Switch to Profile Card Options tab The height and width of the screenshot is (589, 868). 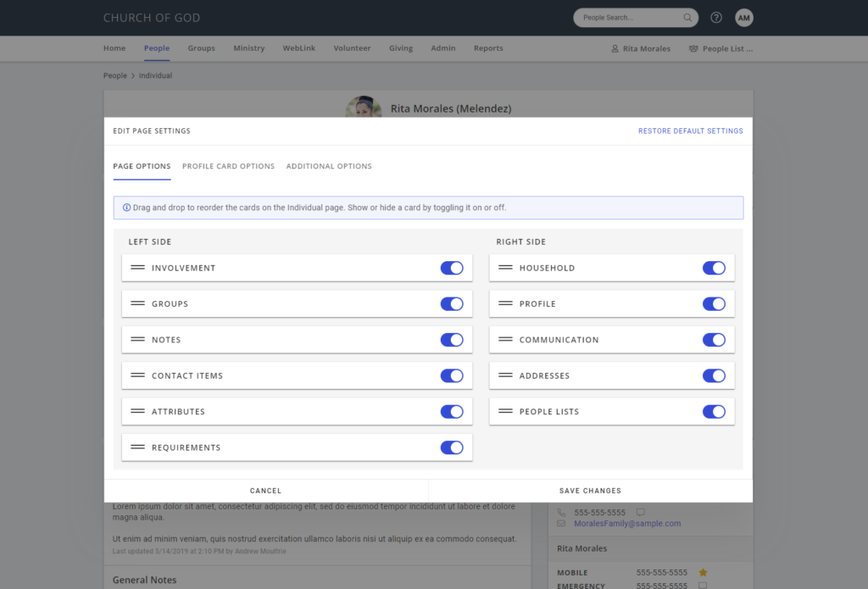click(228, 166)
